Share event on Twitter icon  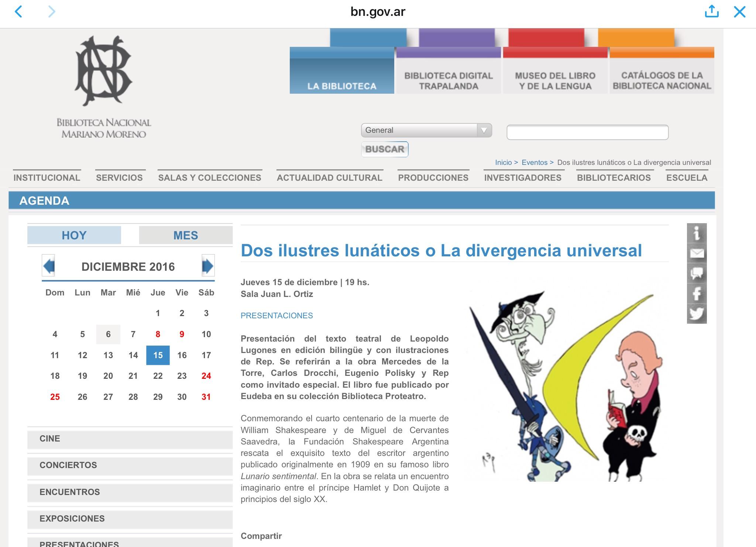click(697, 314)
